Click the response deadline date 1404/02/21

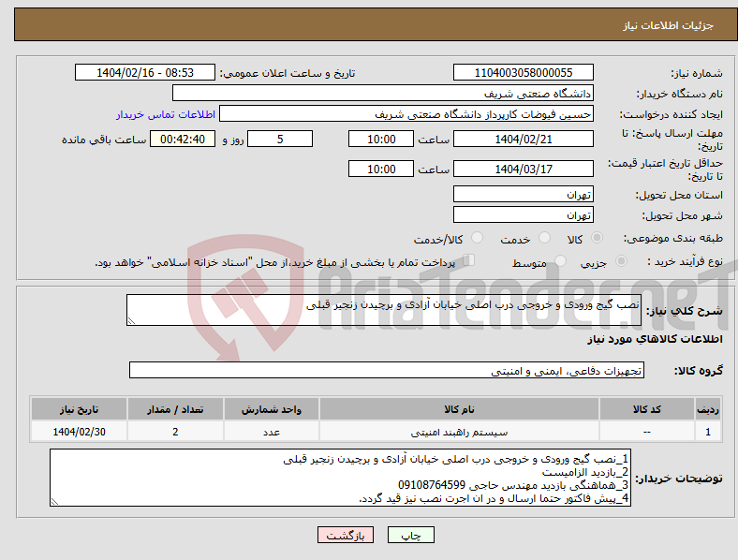523,140
